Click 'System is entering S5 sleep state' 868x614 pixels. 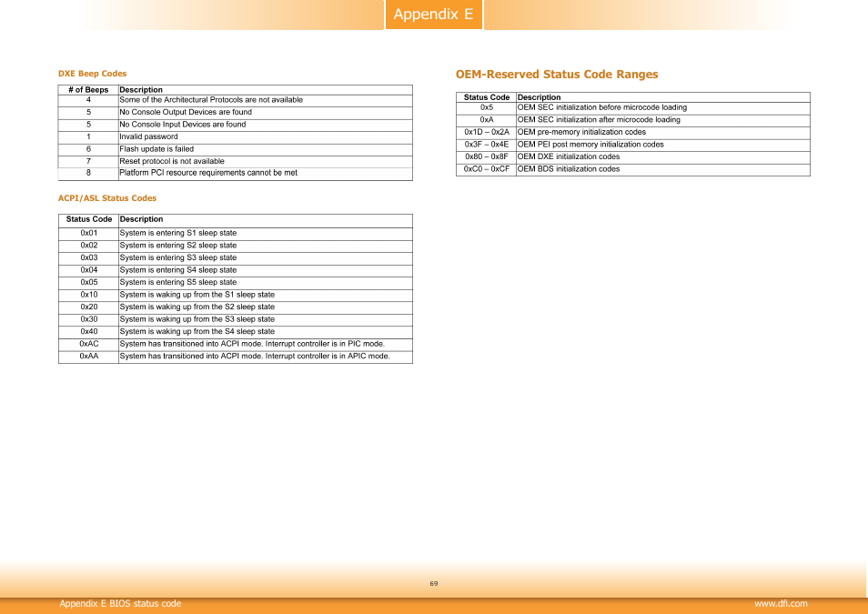pos(177,282)
